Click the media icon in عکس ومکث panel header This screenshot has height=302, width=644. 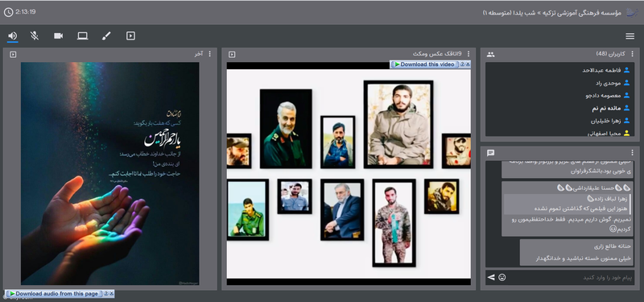pos(232,54)
